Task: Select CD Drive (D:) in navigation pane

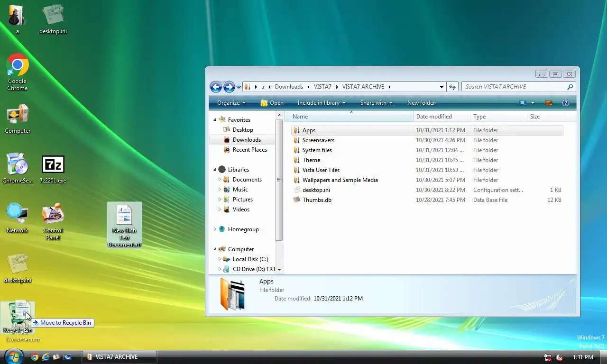Action: (249, 269)
